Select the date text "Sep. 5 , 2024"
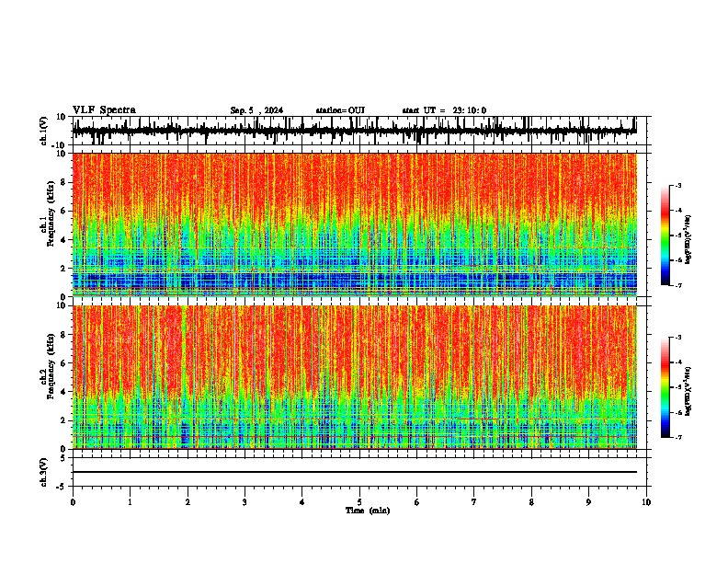 click(x=256, y=110)
